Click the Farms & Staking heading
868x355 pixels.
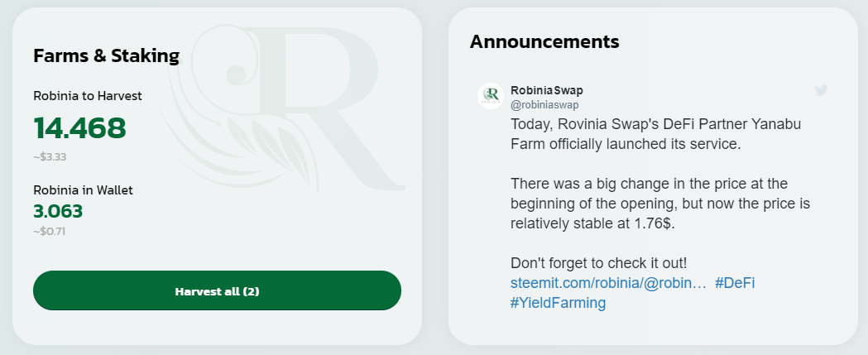pyautogui.click(x=106, y=56)
